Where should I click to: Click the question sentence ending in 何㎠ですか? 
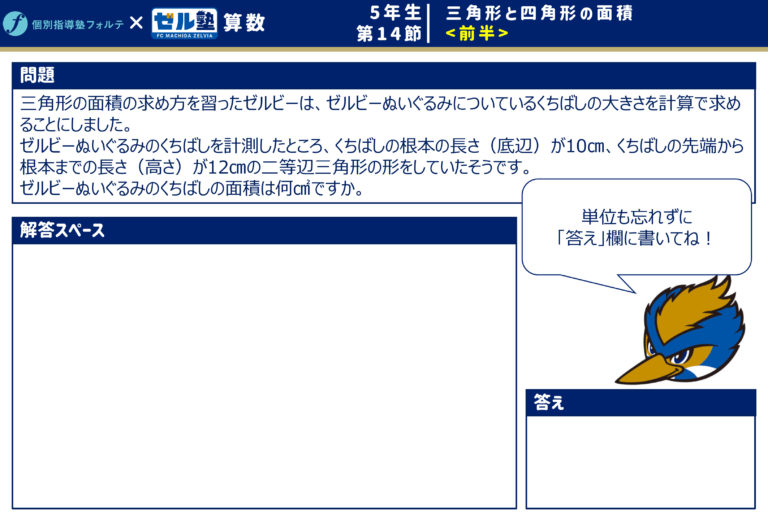point(192,189)
